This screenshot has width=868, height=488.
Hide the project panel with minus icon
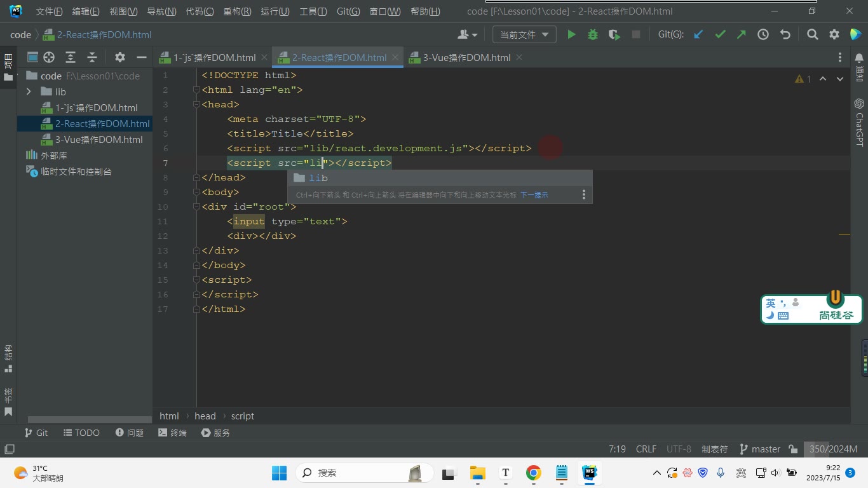click(x=142, y=57)
